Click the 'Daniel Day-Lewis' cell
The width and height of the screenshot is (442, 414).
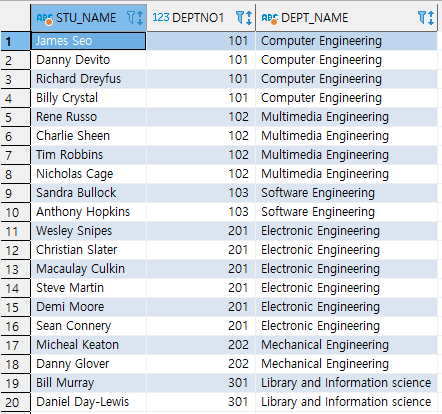pyautogui.click(x=88, y=402)
